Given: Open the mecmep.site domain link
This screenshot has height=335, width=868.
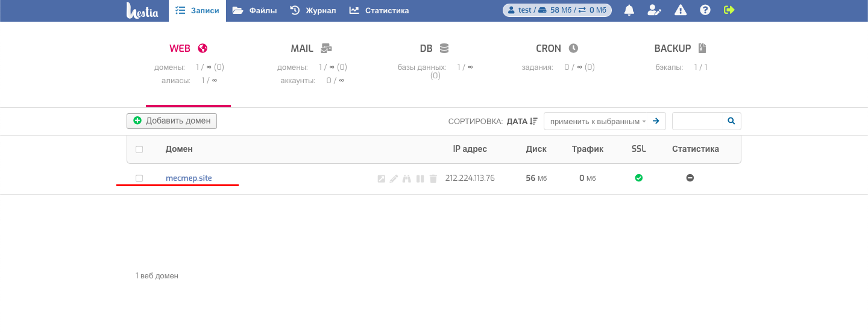Looking at the screenshot, I should coord(189,178).
